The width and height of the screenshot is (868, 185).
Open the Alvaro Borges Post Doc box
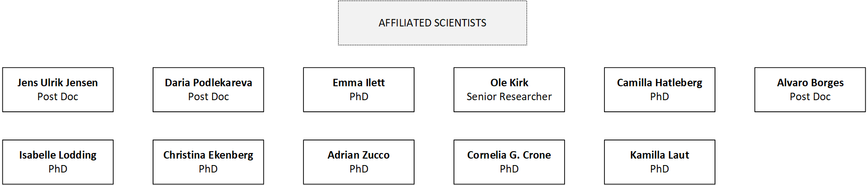810,90
